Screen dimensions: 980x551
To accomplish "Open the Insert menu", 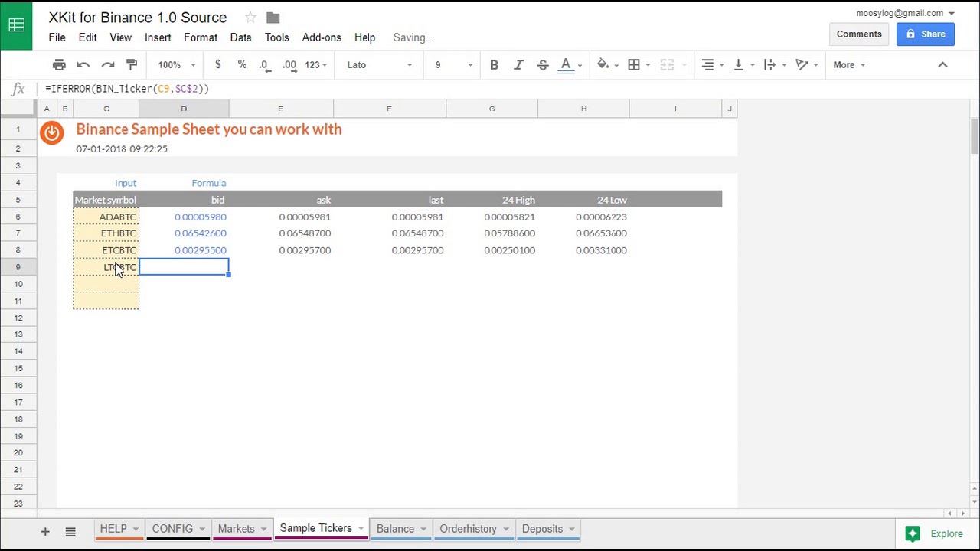I will tap(158, 37).
